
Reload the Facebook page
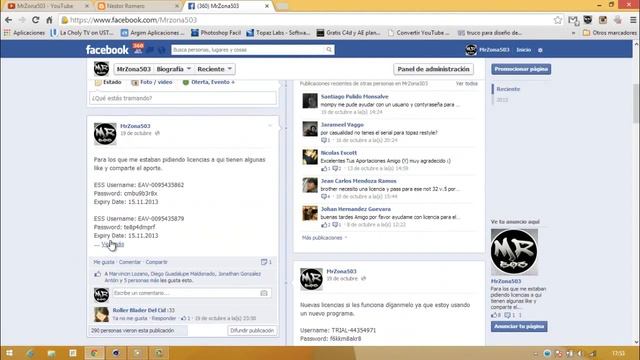point(36,20)
